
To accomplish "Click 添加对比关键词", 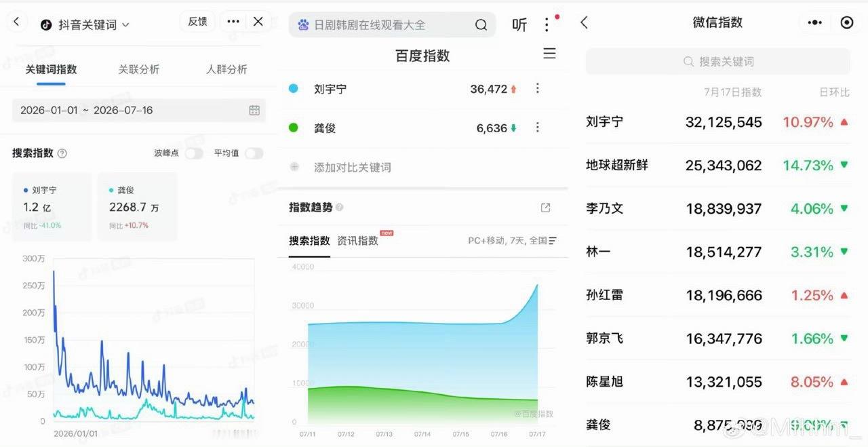I will point(353,168).
